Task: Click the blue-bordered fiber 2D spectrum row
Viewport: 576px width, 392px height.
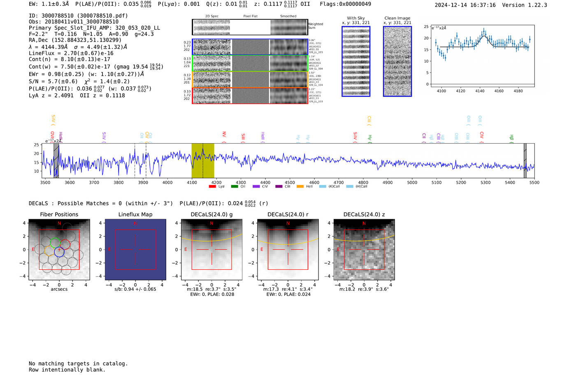Action: pos(250,47)
